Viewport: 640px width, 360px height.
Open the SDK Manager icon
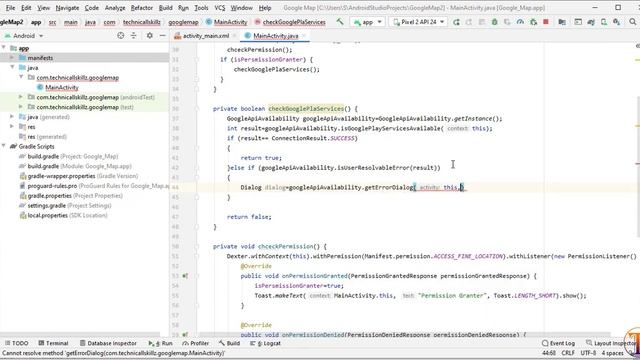[x=616, y=22]
